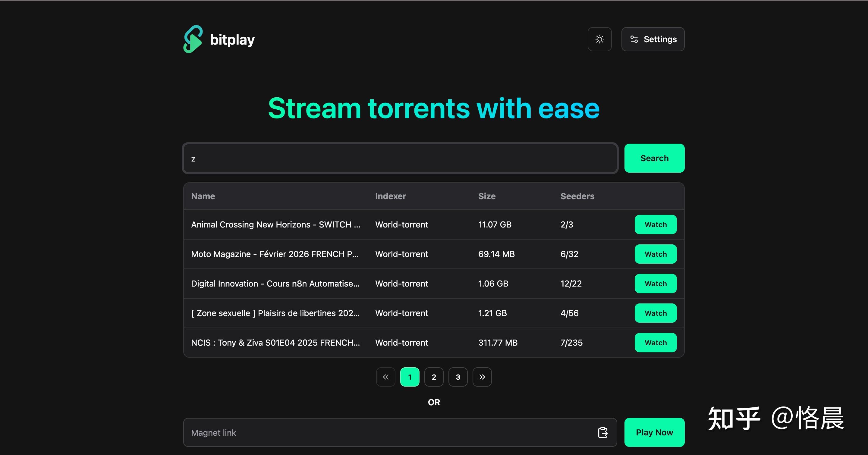Watch the NCIS Tony & Ziva S01E04 torrent
The image size is (868, 455).
[x=656, y=343]
